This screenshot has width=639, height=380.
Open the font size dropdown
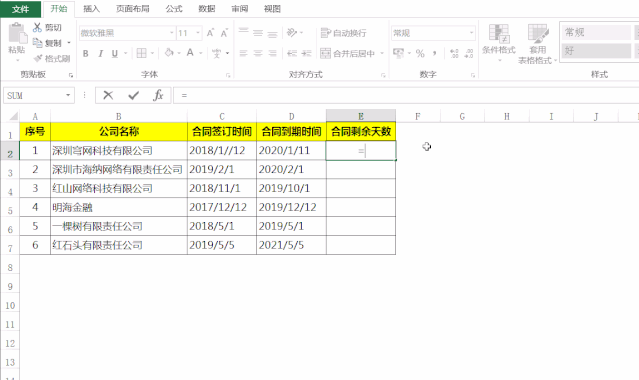pos(198,33)
